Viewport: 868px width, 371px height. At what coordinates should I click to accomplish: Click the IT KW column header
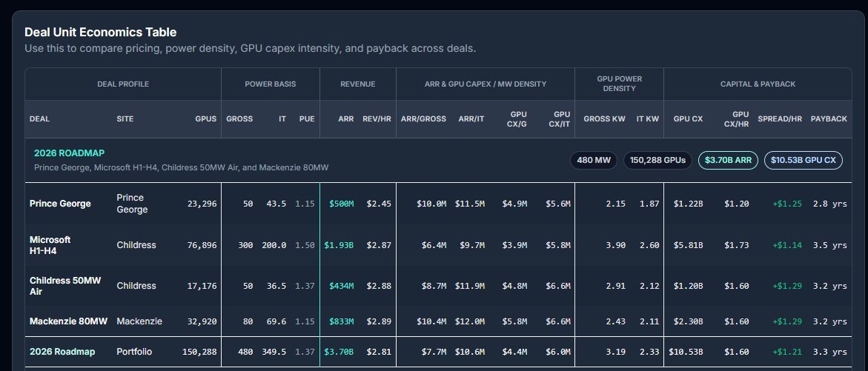tap(648, 119)
